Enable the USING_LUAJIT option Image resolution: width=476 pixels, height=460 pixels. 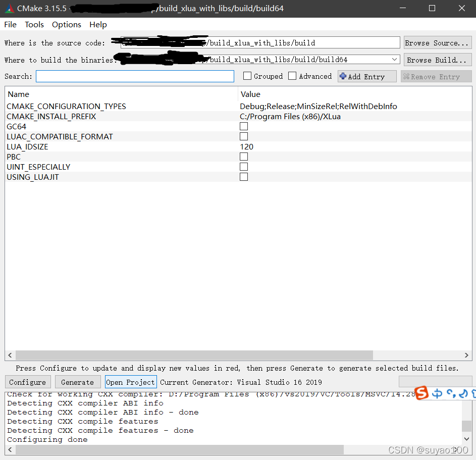pyautogui.click(x=244, y=177)
